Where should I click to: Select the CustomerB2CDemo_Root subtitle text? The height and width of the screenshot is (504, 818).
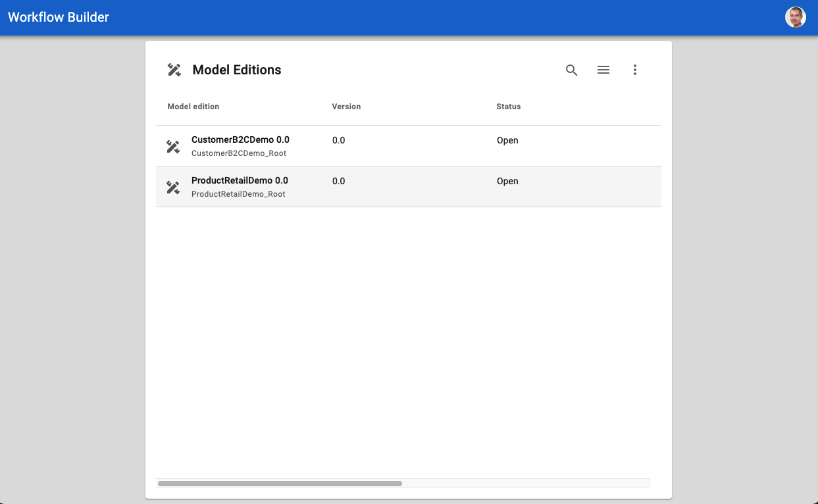click(239, 153)
